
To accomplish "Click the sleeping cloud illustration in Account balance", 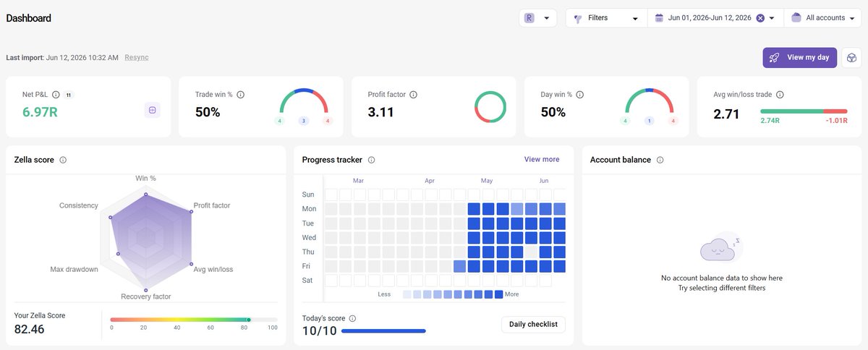I will [x=720, y=247].
